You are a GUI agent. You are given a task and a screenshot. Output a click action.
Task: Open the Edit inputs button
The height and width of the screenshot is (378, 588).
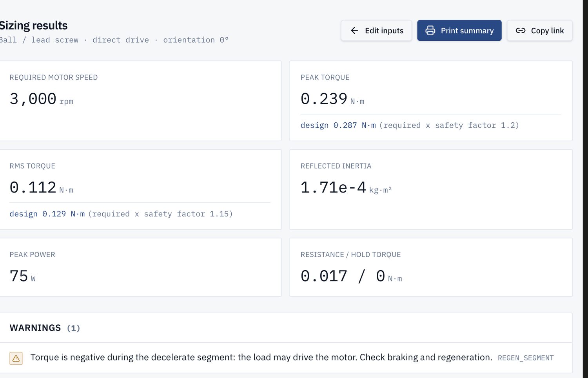click(x=376, y=31)
